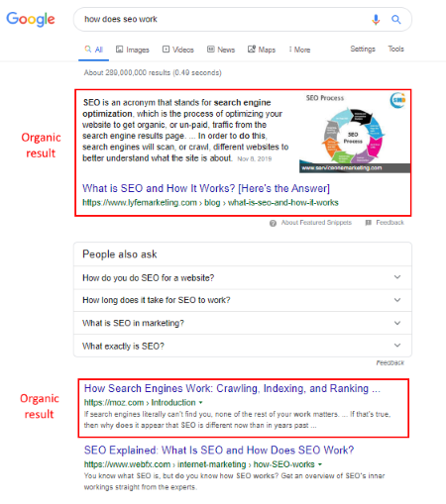Click the voice search microphone icon

376,20
